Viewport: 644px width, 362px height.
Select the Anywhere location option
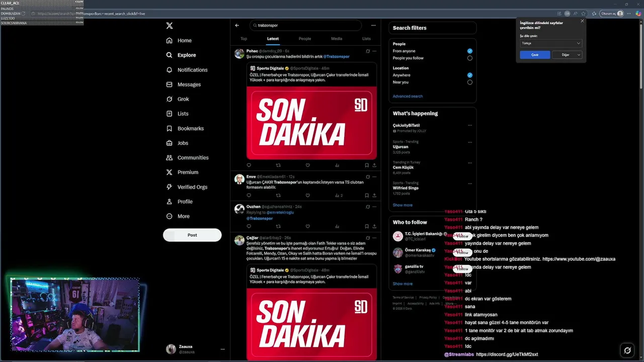click(469, 75)
